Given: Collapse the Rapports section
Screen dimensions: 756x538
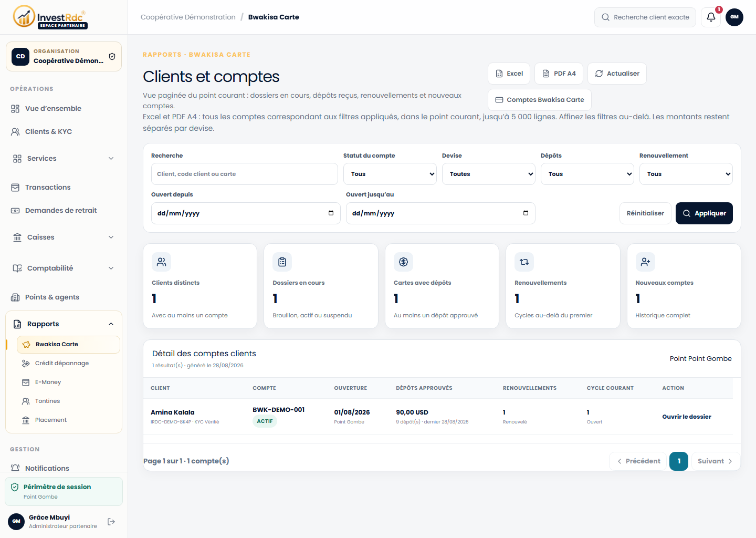Looking at the screenshot, I should pos(64,324).
